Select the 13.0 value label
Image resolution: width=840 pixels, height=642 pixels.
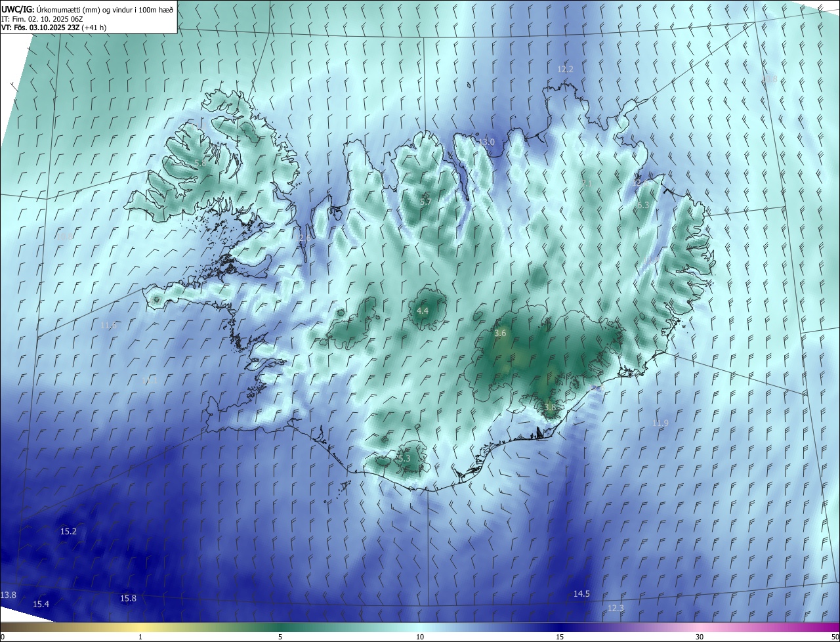click(486, 142)
